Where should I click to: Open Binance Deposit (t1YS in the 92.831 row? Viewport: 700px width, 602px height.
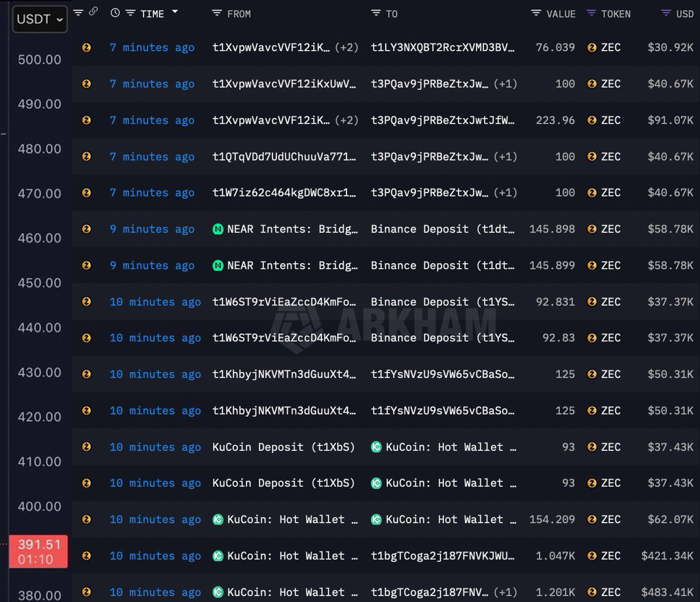(x=443, y=302)
